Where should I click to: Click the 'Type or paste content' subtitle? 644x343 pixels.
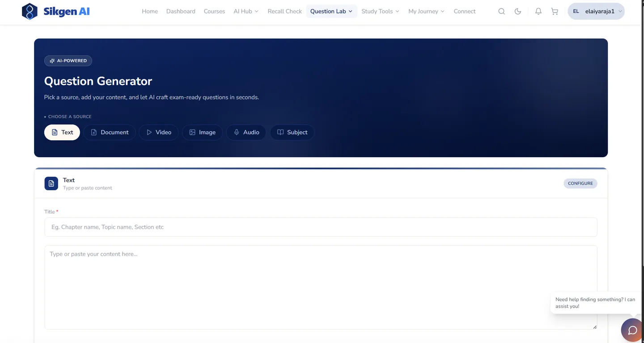(x=88, y=188)
